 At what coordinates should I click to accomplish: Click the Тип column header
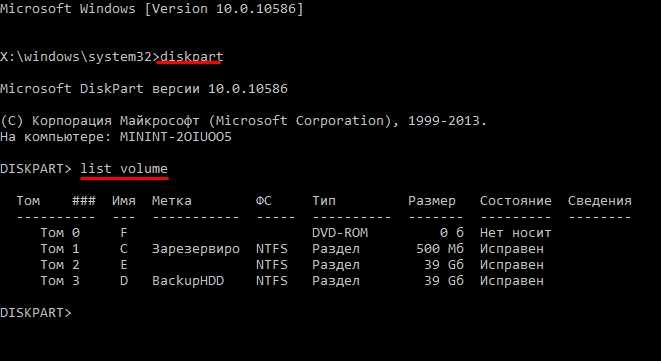[324, 201]
